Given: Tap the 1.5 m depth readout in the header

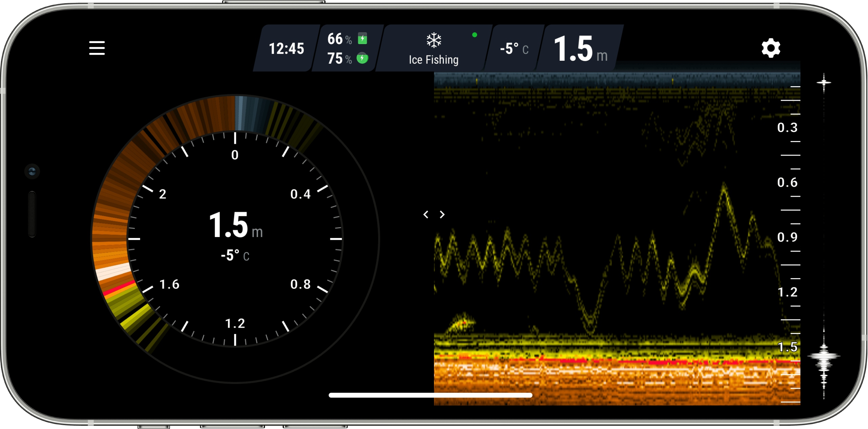Looking at the screenshot, I should [x=580, y=49].
